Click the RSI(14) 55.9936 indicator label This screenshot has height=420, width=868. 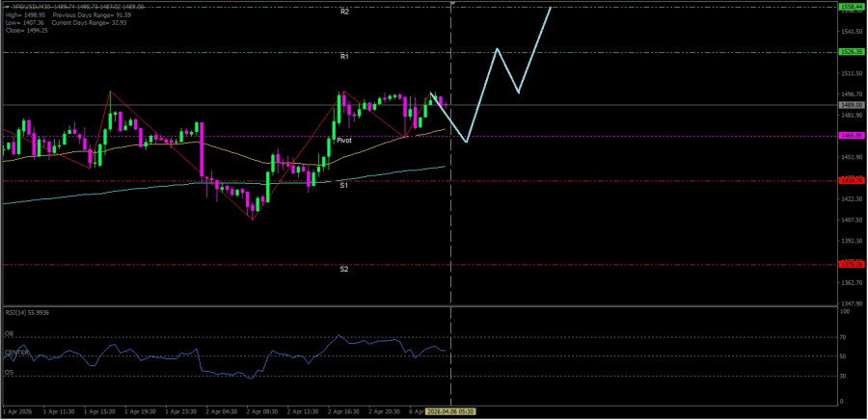coord(27,313)
